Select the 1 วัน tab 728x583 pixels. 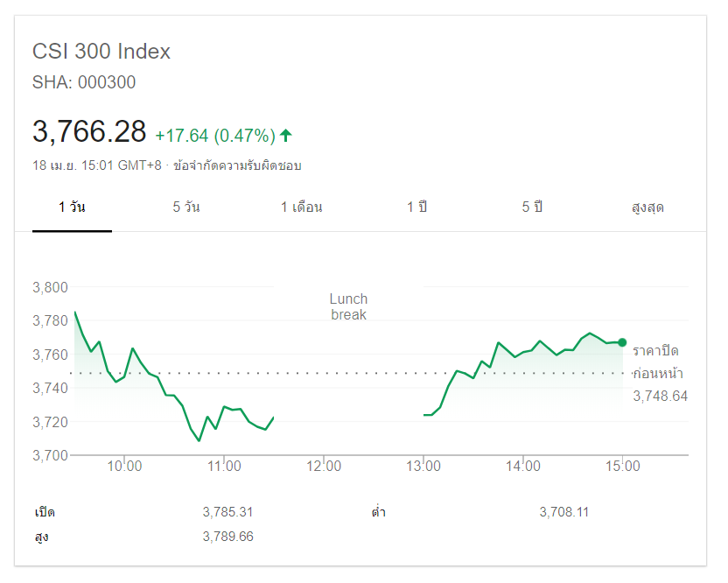click(72, 207)
